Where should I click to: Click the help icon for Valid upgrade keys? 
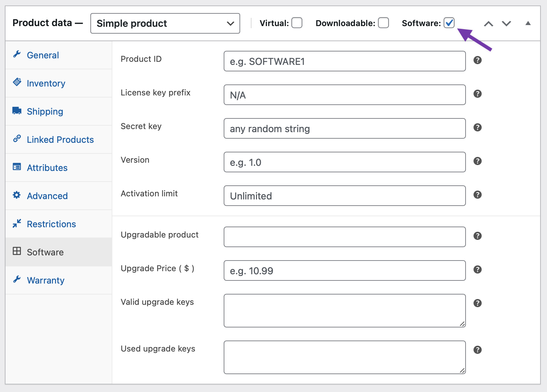[x=477, y=303]
